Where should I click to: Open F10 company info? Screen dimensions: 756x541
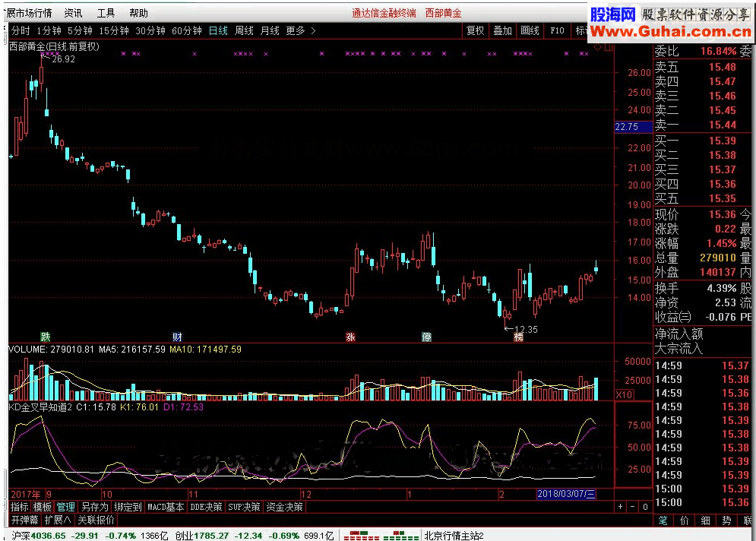tap(557, 31)
